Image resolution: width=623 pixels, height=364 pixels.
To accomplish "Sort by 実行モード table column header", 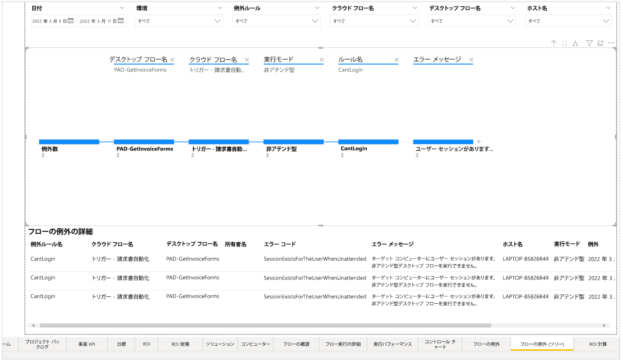I will 567,244.
